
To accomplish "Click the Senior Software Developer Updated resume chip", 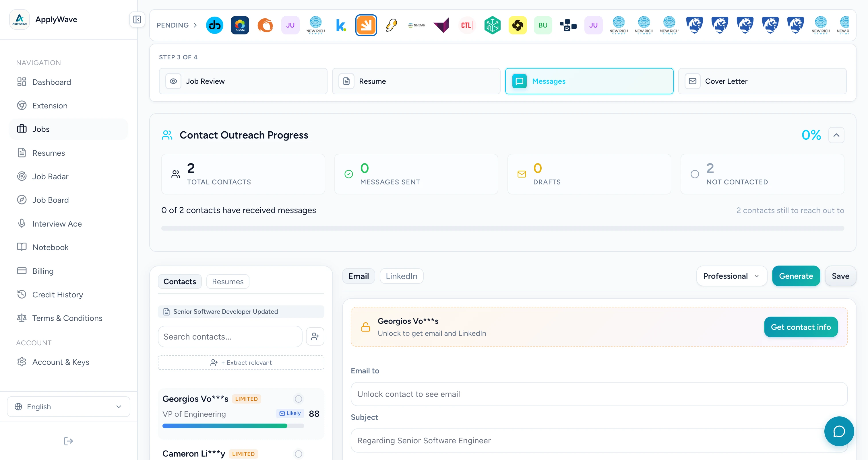I will (x=241, y=311).
